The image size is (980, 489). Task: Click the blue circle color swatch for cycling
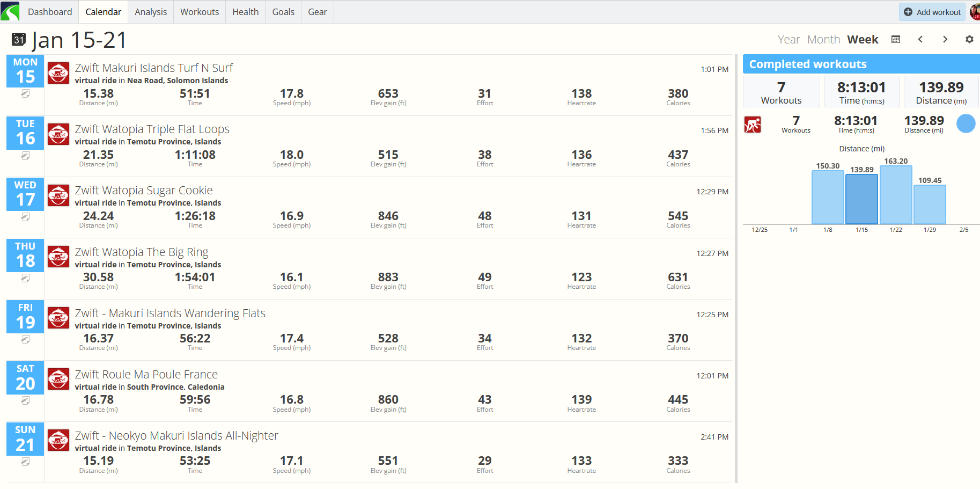[966, 124]
